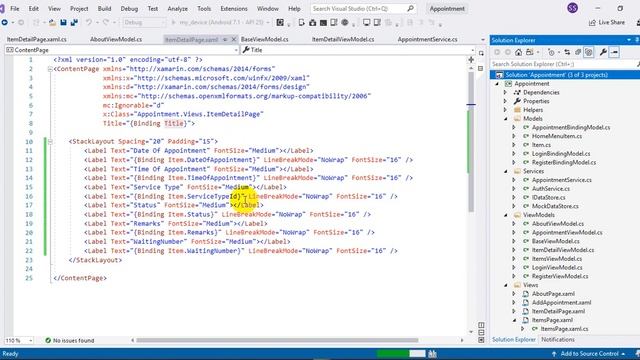Click Collapse All icon in Solution Explorer
This screenshot has width=640, height=360.
(578, 52)
